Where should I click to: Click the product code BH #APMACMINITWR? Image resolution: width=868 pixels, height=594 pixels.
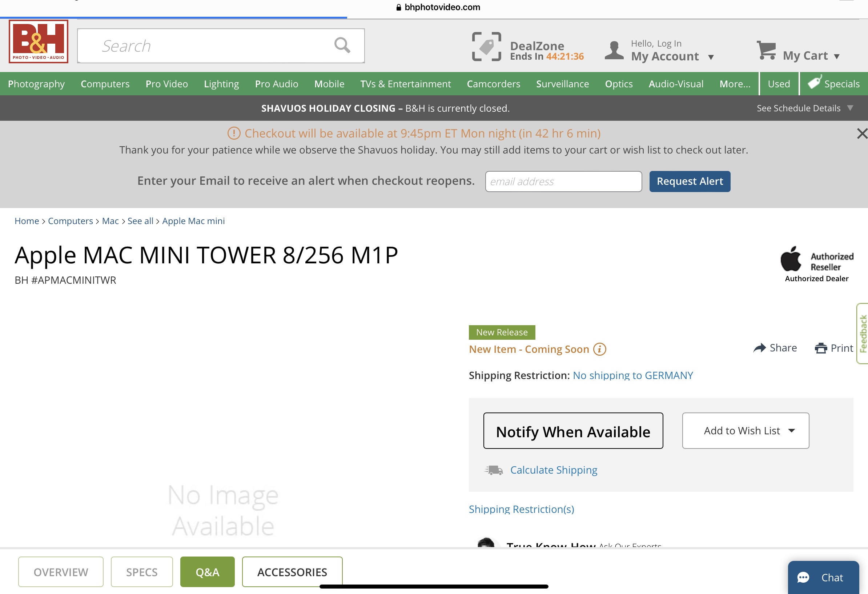[x=65, y=280]
